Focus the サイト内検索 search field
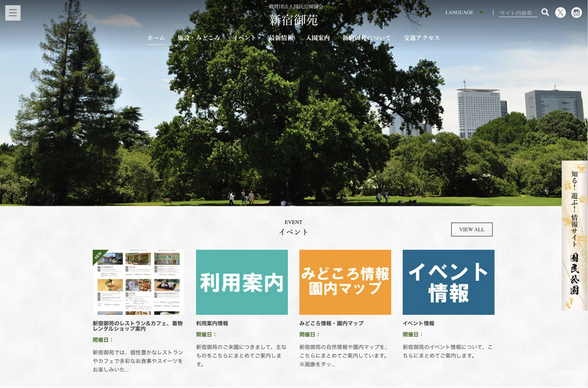This screenshot has height=388, width=588. 518,13
